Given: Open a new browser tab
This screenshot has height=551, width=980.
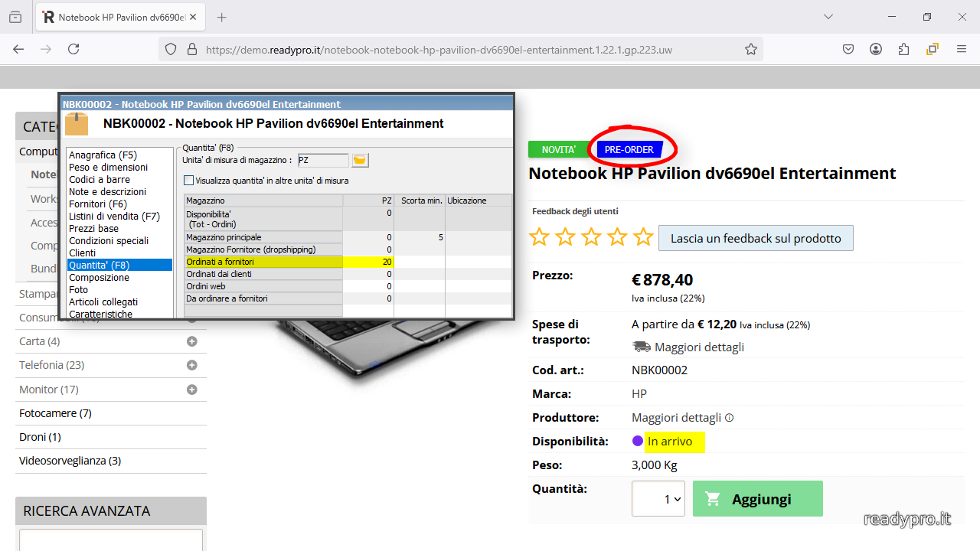Looking at the screenshot, I should pos(222,17).
